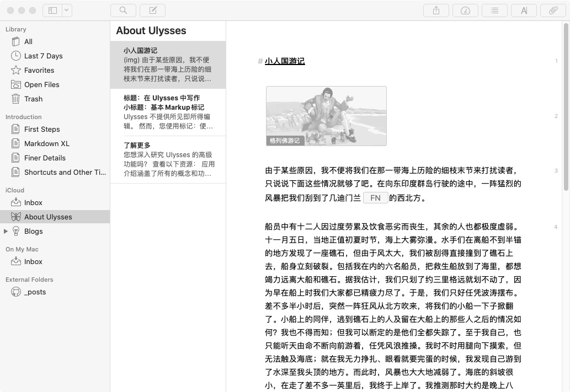This screenshot has width=570, height=392.
Task: Click the On My Mac section header
Action: [x=22, y=249]
